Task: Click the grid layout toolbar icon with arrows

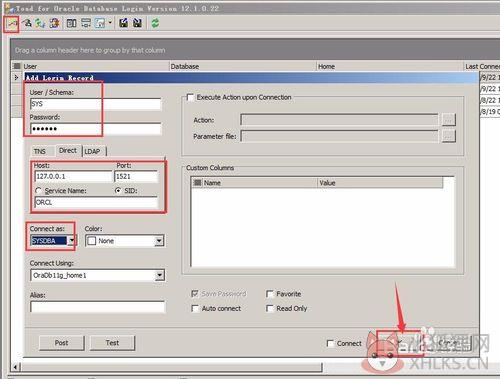Action: point(86,23)
